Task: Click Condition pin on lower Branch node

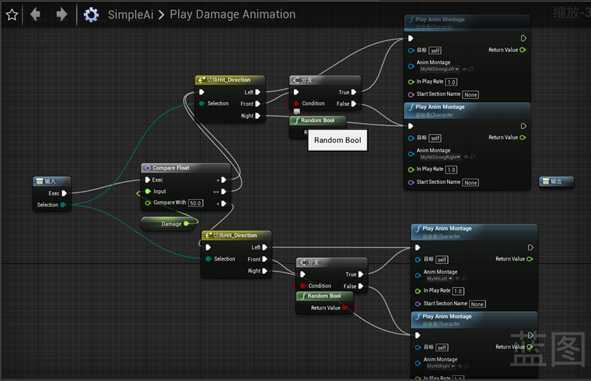Action: pyautogui.click(x=303, y=286)
